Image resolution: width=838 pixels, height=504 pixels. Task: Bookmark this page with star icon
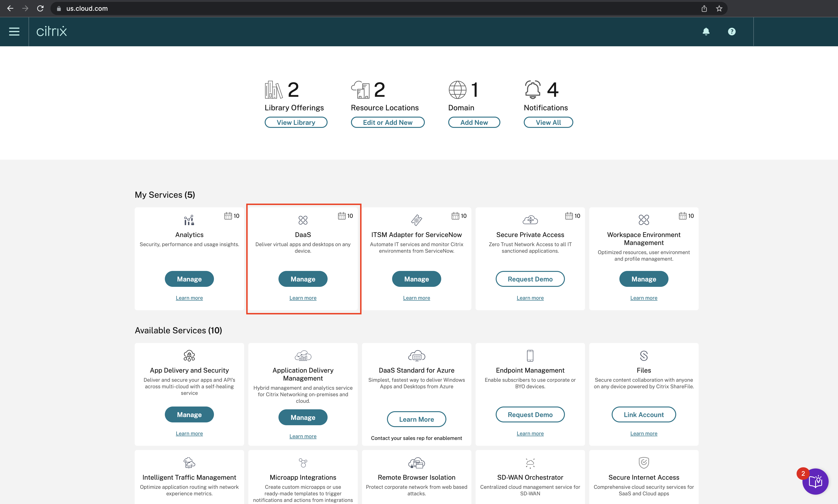(x=719, y=8)
